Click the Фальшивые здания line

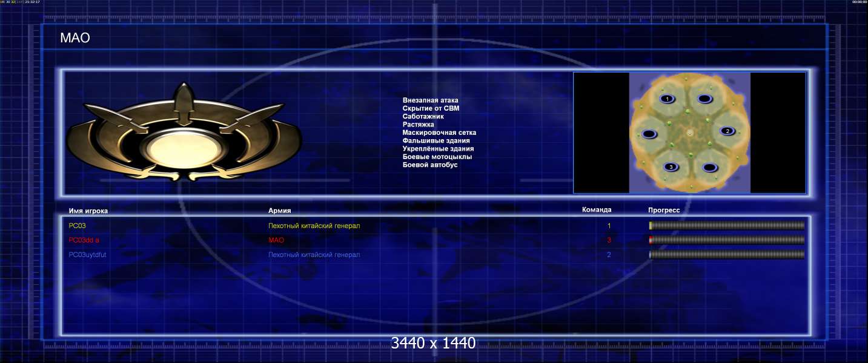pyautogui.click(x=436, y=140)
